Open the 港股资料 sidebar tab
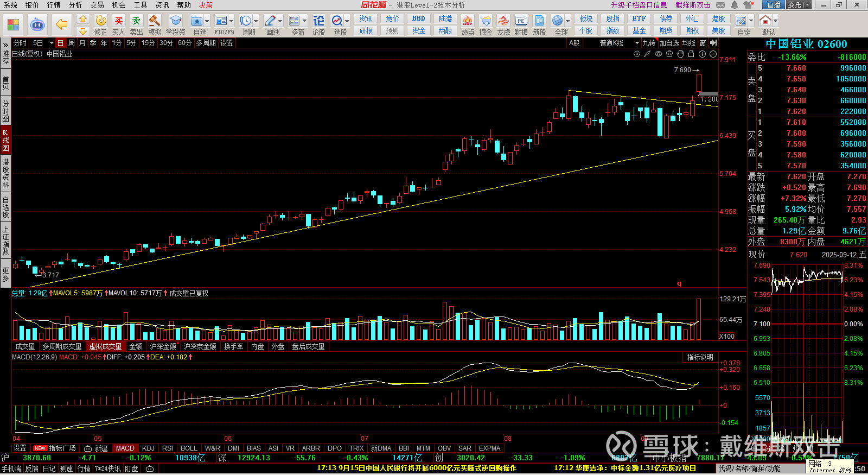The height and width of the screenshot is (475, 868). 5,174
